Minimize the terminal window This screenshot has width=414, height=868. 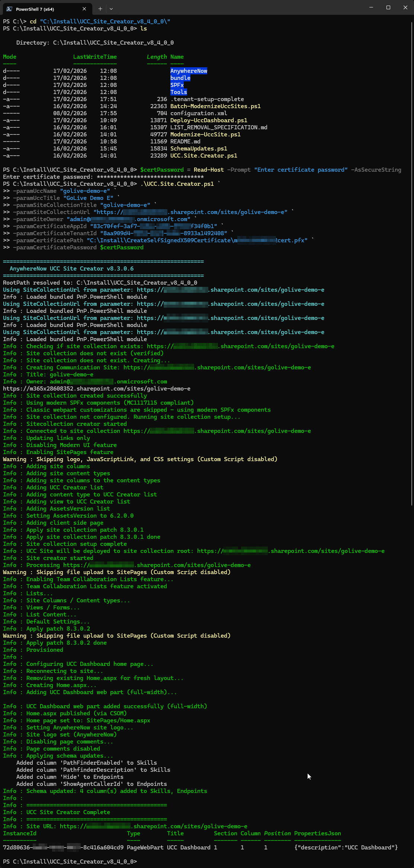pos(371,7)
